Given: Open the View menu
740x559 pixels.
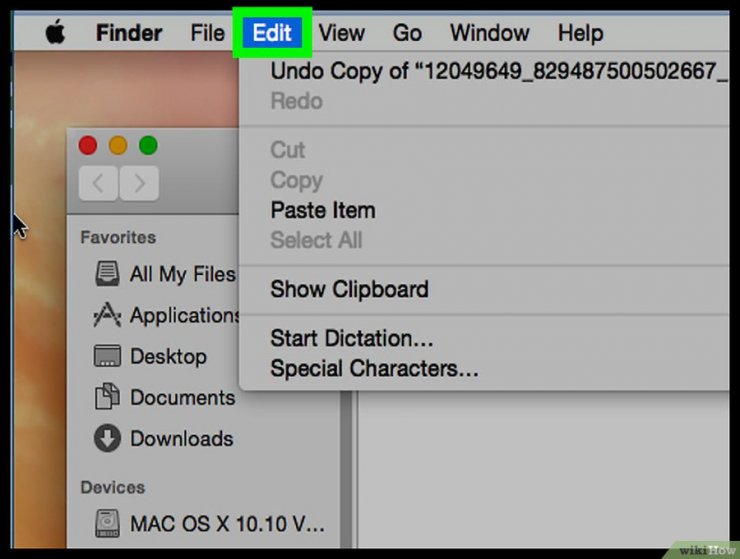Looking at the screenshot, I should tap(341, 33).
